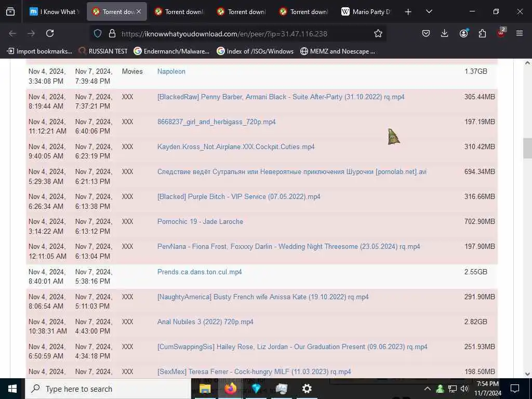Screen dimensions: 532x399
Task: Open Settings gear on the taskbar
Action: point(307,389)
